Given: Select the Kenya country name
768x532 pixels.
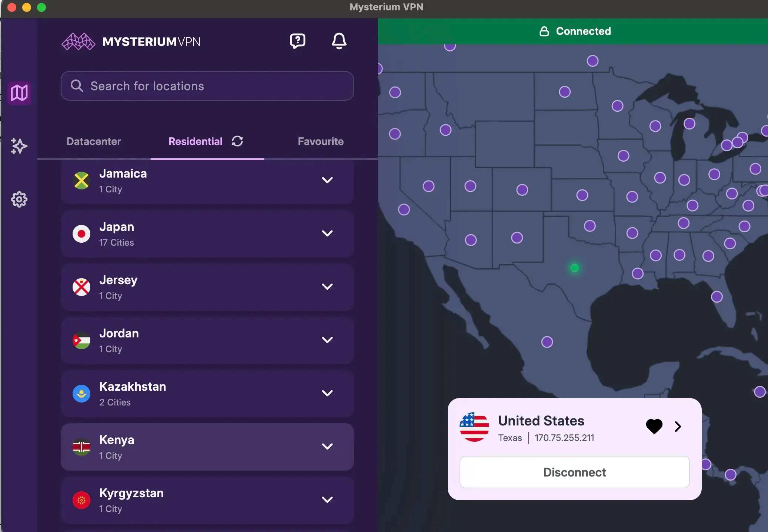Looking at the screenshot, I should [117, 440].
